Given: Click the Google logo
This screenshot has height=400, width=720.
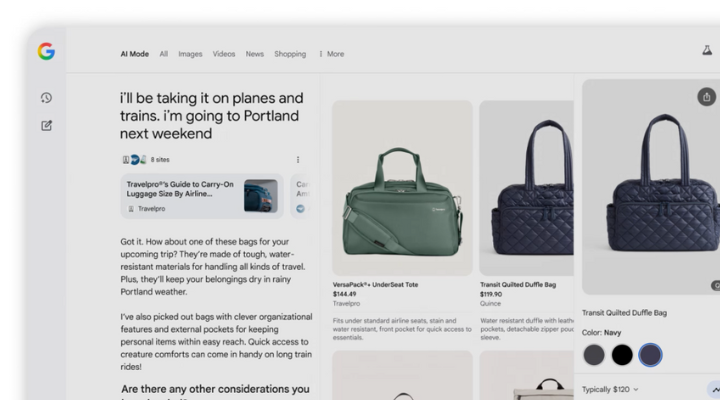Looking at the screenshot, I should point(46,52).
